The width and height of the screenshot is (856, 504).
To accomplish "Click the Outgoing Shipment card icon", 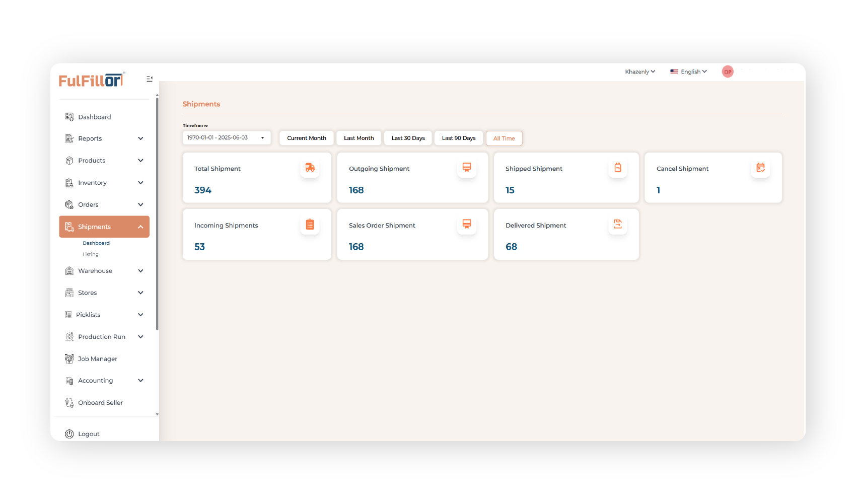I will point(467,168).
